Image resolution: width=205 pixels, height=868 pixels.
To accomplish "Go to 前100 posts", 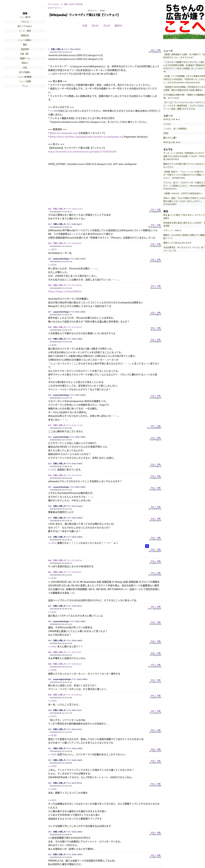I will [95, 26].
